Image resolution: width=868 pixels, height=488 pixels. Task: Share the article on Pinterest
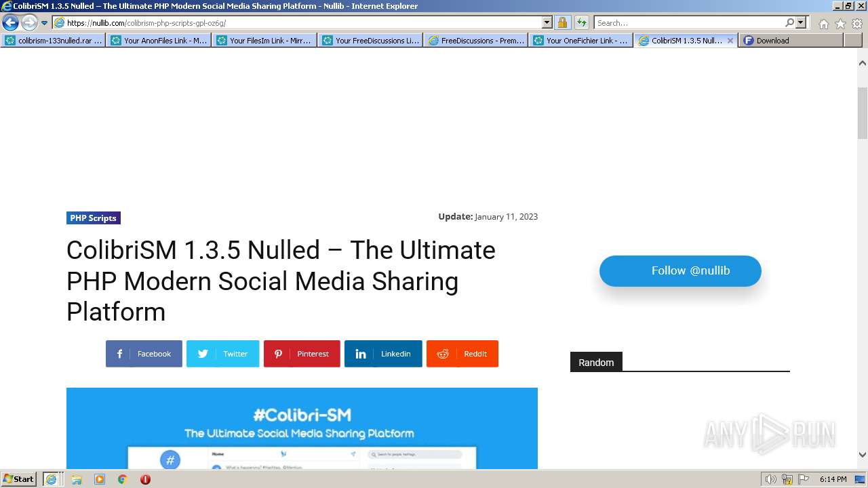pyautogui.click(x=302, y=354)
